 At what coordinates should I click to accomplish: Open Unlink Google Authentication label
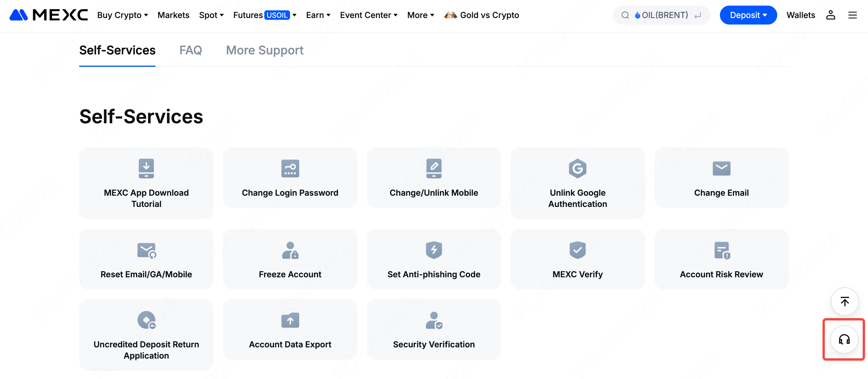pyautogui.click(x=578, y=198)
